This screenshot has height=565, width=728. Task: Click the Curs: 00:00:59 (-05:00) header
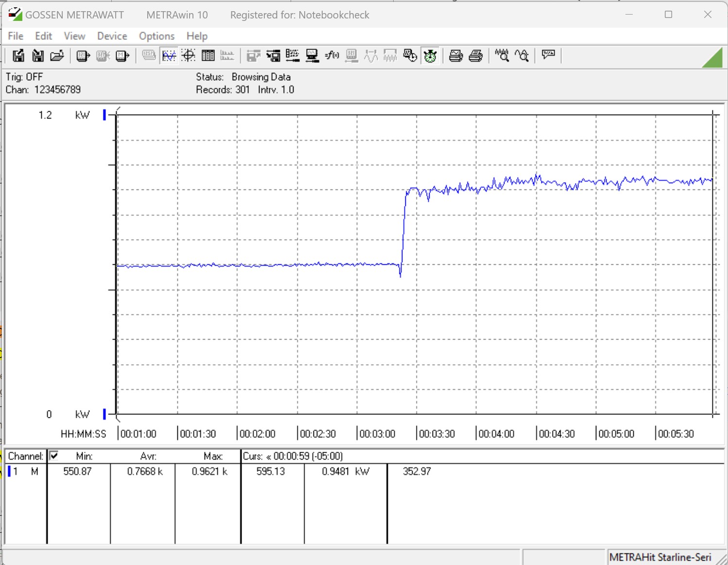(293, 456)
